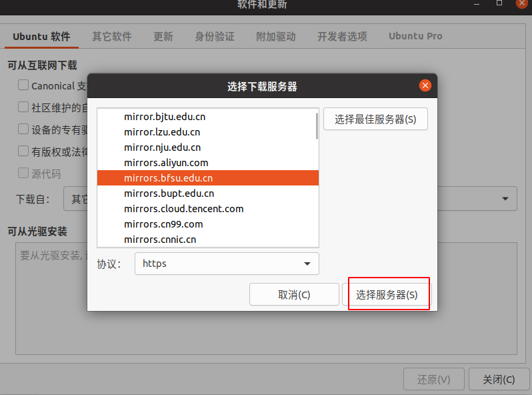Screen dimensions: 532x395
Task: Confirm with the 选择服务器(S) button
Action: [387, 294]
